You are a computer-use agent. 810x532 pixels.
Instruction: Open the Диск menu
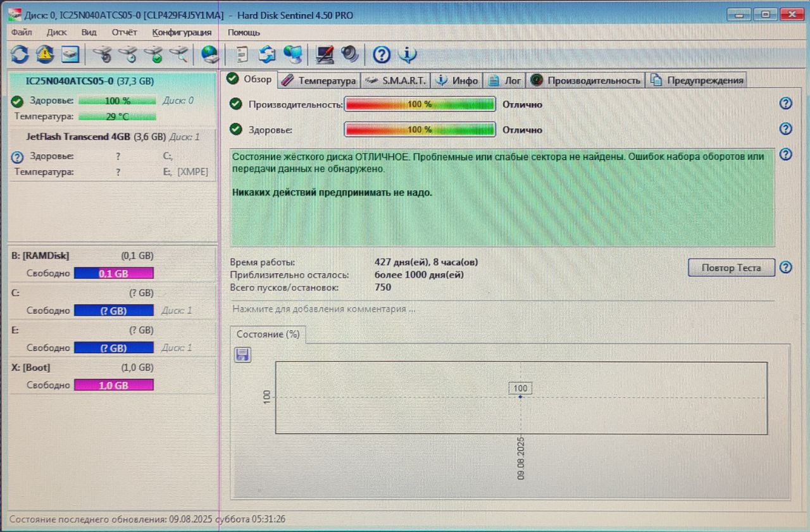(57, 32)
